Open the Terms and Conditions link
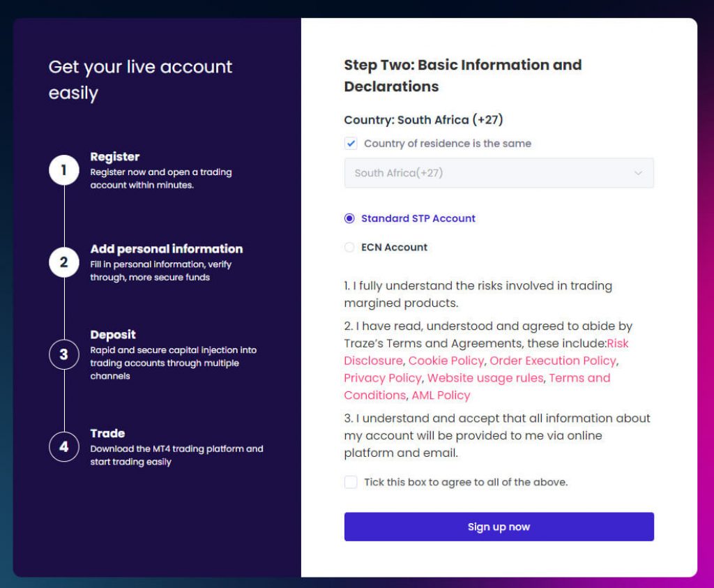The image size is (714, 588). (477, 386)
